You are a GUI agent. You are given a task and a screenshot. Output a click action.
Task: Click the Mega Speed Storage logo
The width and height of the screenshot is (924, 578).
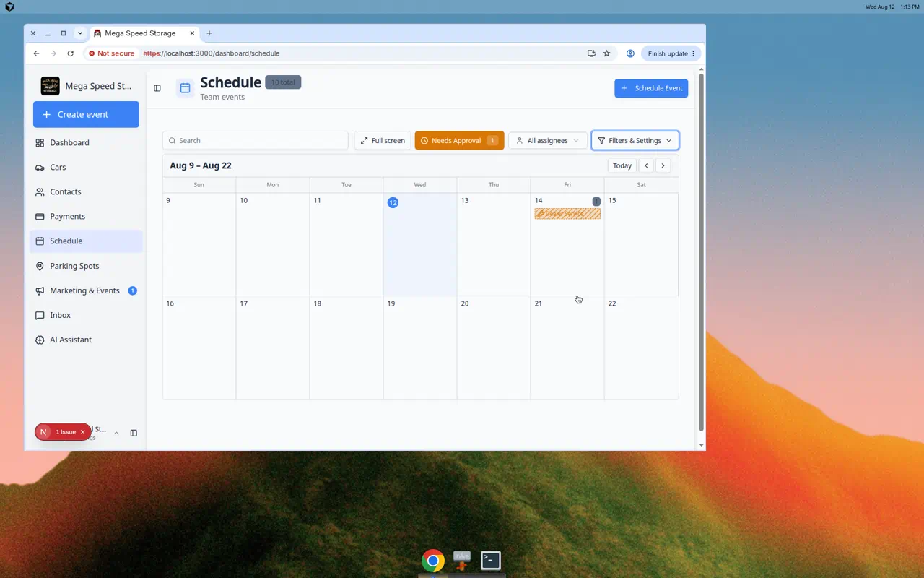(x=50, y=86)
